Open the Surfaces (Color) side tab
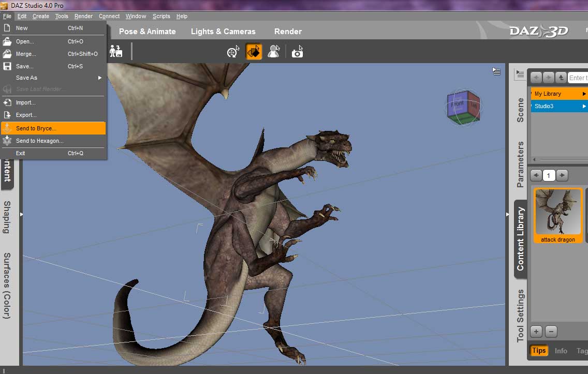Screen dimensions: 588x374 pos(7,286)
